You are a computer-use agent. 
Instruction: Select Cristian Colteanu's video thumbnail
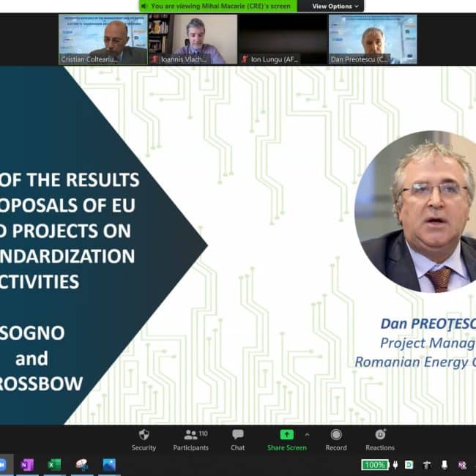click(103, 40)
